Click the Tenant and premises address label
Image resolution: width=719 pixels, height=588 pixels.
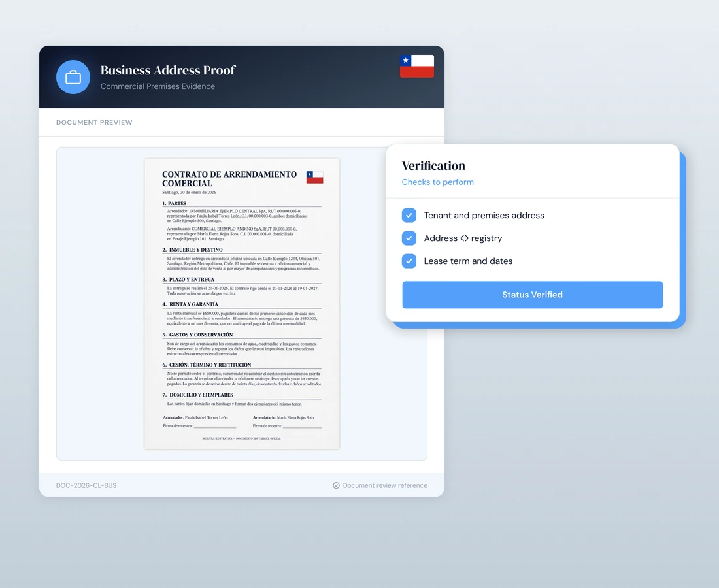(484, 216)
